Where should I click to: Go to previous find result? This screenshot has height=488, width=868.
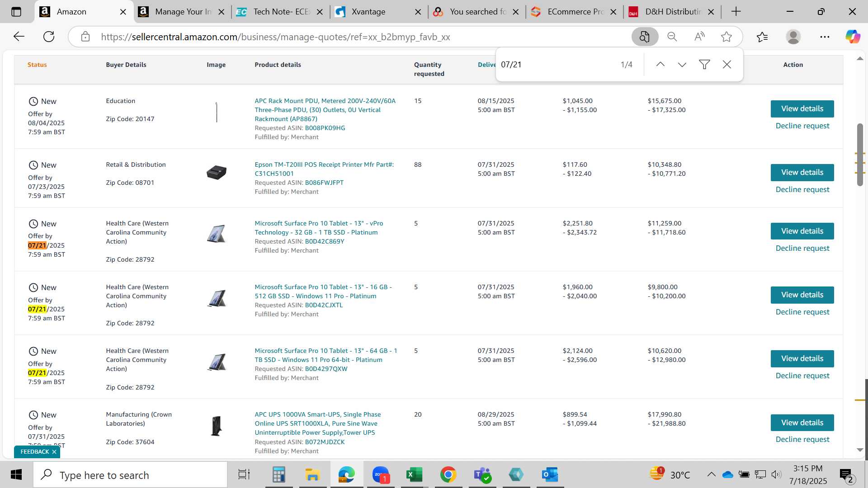[660, 65]
